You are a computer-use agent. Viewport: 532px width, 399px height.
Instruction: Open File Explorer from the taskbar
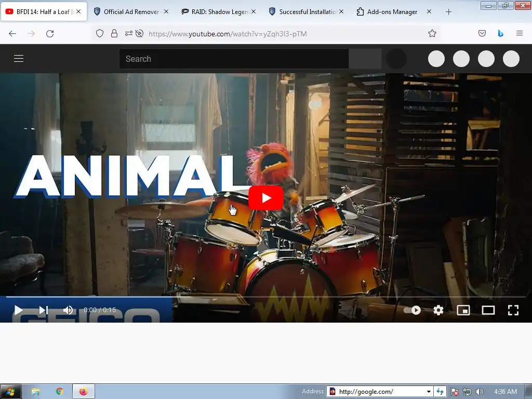point(36,392)
